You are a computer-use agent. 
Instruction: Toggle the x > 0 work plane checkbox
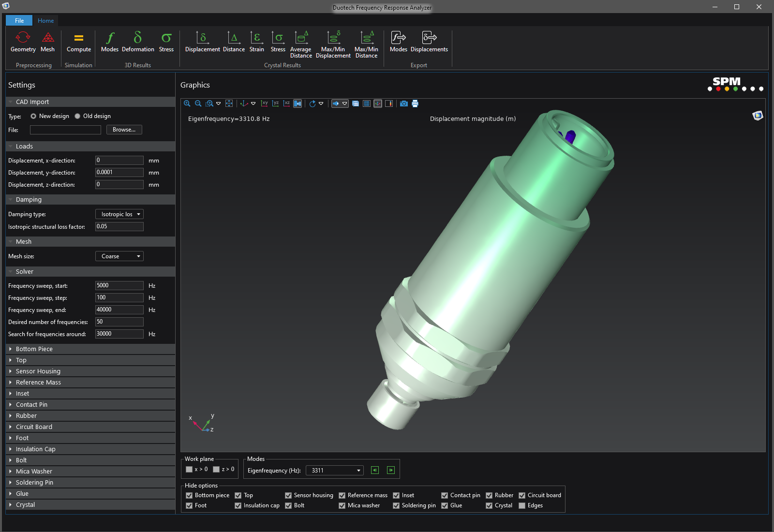[189, 469]
